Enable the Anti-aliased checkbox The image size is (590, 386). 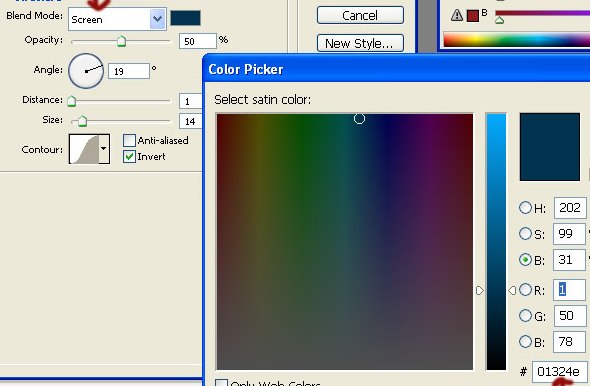click(129, 140)
